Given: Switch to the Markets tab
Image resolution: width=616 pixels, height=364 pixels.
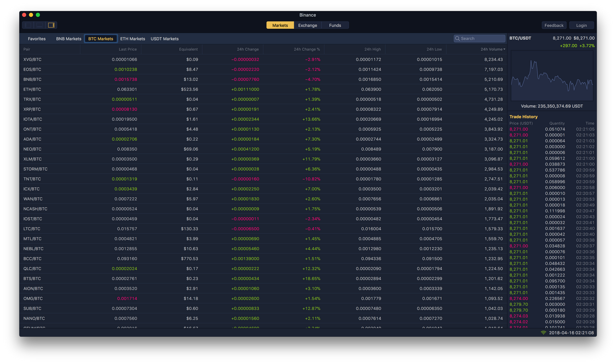Looking at the screenshot, I should (x=280, y=25).
